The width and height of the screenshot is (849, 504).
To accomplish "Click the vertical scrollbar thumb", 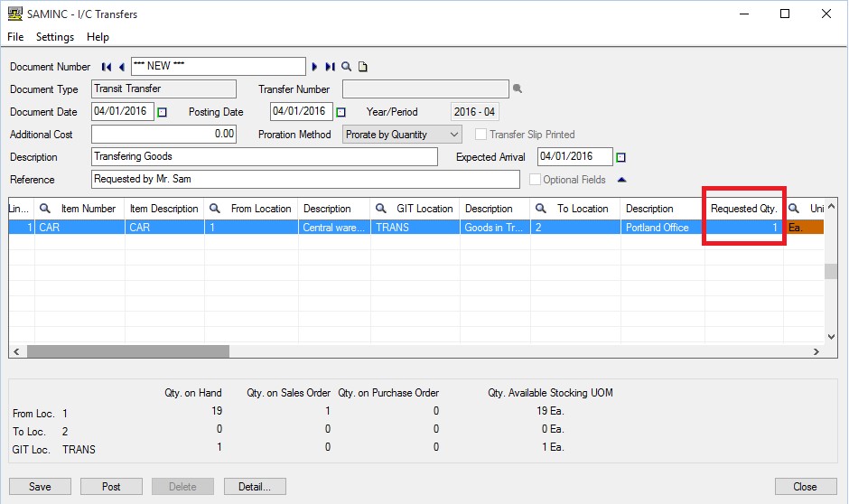I will click(x=831, y=271).
